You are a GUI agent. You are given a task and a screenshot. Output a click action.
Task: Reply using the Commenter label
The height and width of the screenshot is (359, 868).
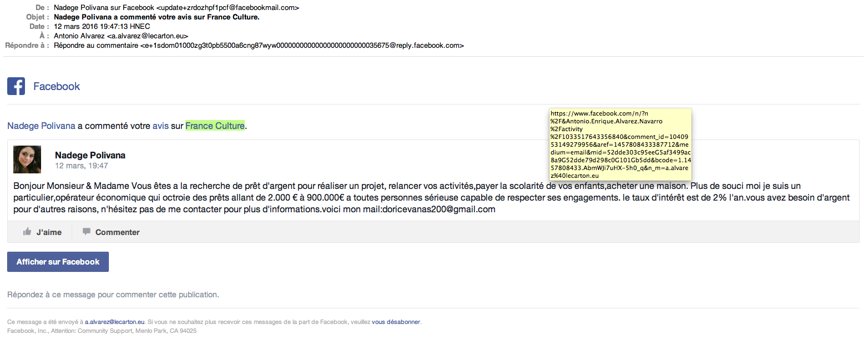[x=118, y=232]
